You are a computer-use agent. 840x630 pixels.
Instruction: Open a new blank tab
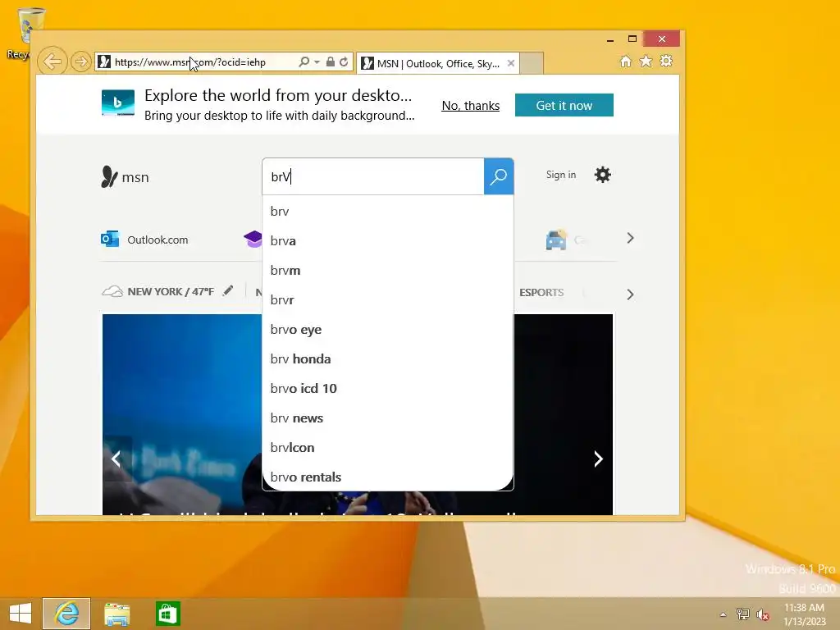click(532, 63)
